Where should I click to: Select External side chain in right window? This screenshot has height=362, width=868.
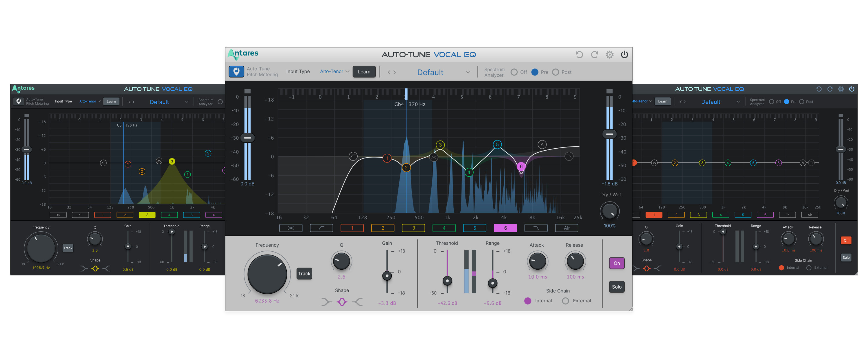809,268
